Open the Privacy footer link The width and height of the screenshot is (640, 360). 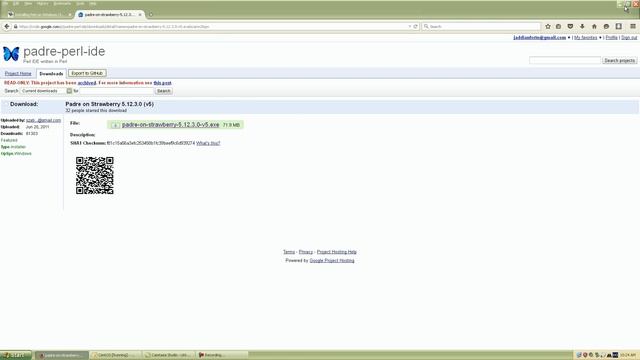coord(306,252)
